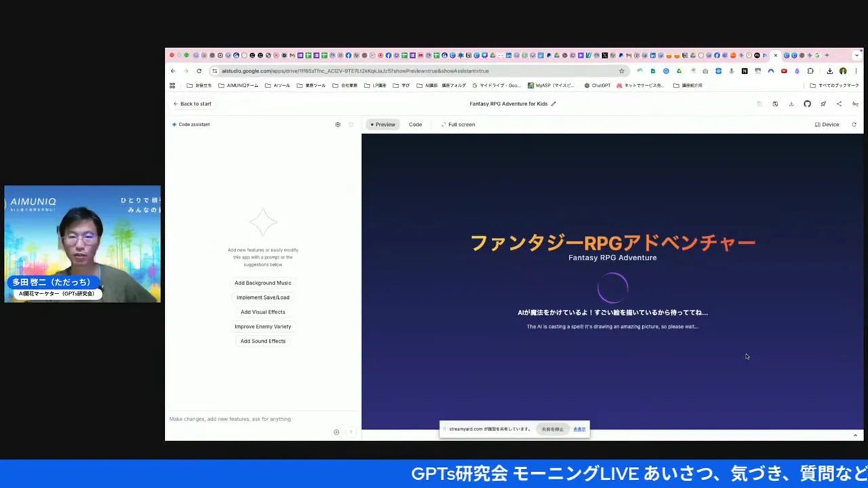Stop sharing with the 共有を停止 button
This screenshot has width=868, height=488.
click(553, 429)
